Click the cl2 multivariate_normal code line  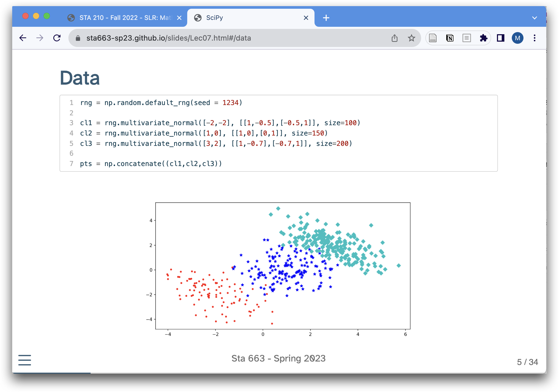click(x=204, y=133)
